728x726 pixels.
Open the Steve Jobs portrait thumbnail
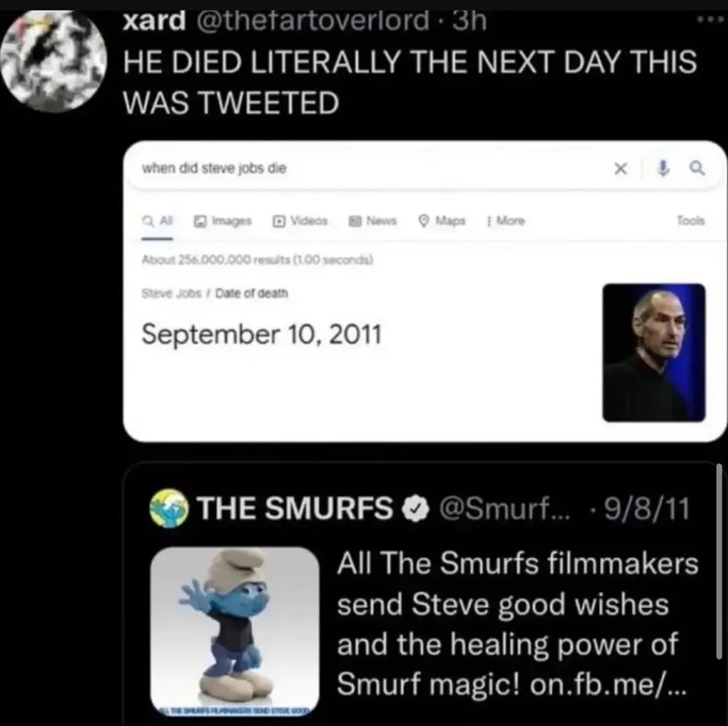pyautogui.click(x=654, y=352)
